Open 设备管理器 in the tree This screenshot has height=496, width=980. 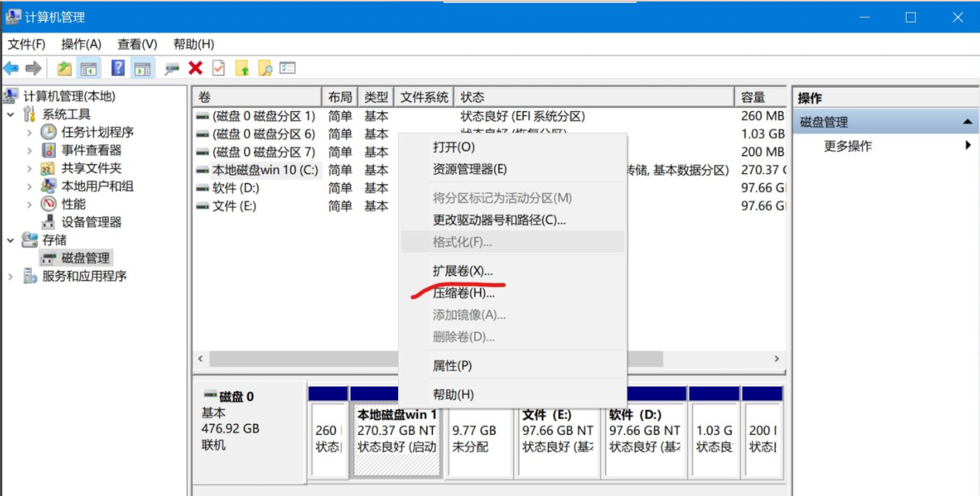tap(91, 223)
